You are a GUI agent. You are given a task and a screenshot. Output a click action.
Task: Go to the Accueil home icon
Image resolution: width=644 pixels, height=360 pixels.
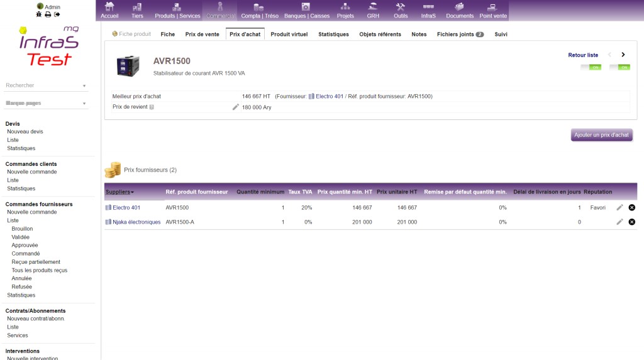point(109,10)
